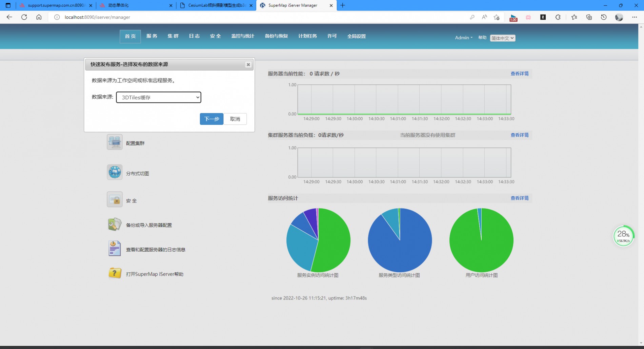The width and height of the screenshot is (644, 349).
Task: Open the favorites list icon in the toolbar
Action: coord(574,17)
